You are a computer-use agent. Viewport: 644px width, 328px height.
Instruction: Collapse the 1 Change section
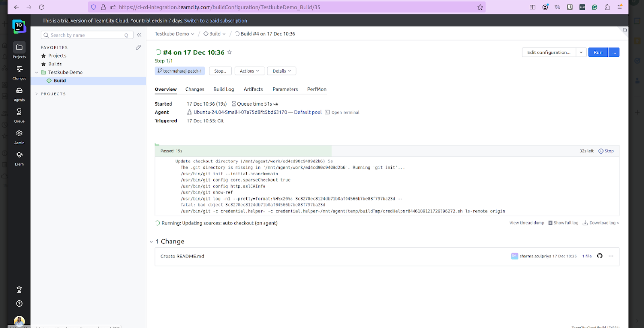click(151, 242)
